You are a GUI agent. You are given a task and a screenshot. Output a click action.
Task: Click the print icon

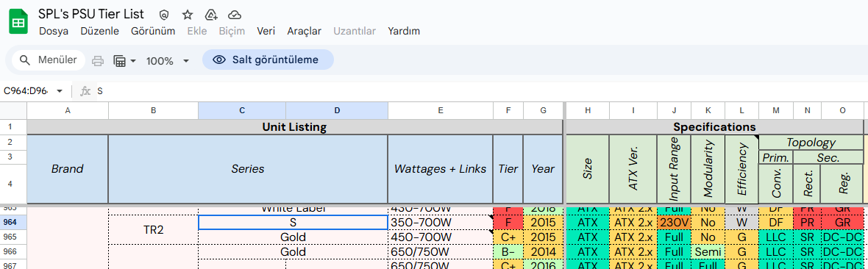click(x=98, y=60)
